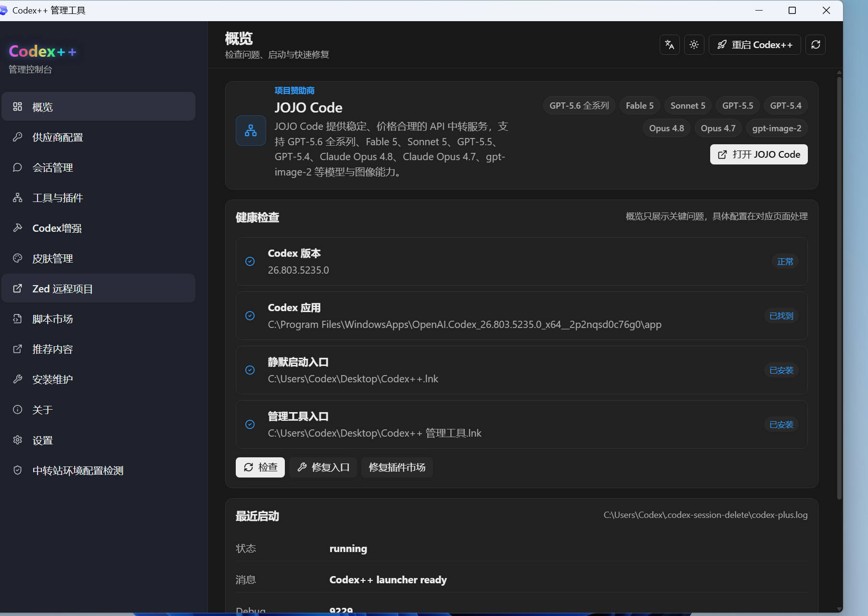Click the GPT-5.6 全系列 tag
868x616 pixels.
point(579,106)
